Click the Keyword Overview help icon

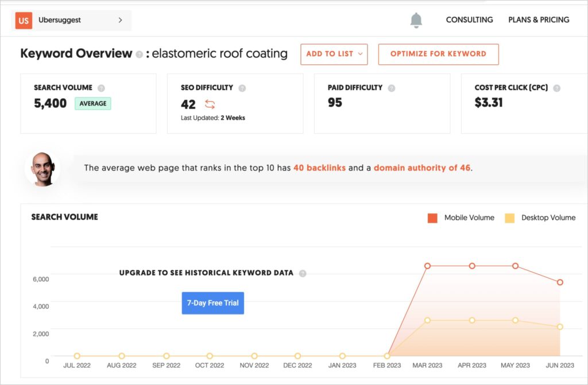[139, 53]
